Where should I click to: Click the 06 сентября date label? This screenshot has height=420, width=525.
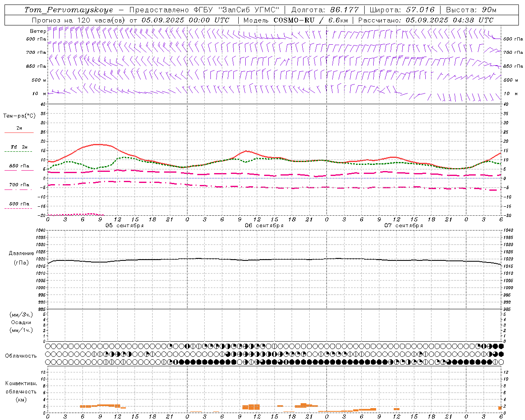[264, 226]
